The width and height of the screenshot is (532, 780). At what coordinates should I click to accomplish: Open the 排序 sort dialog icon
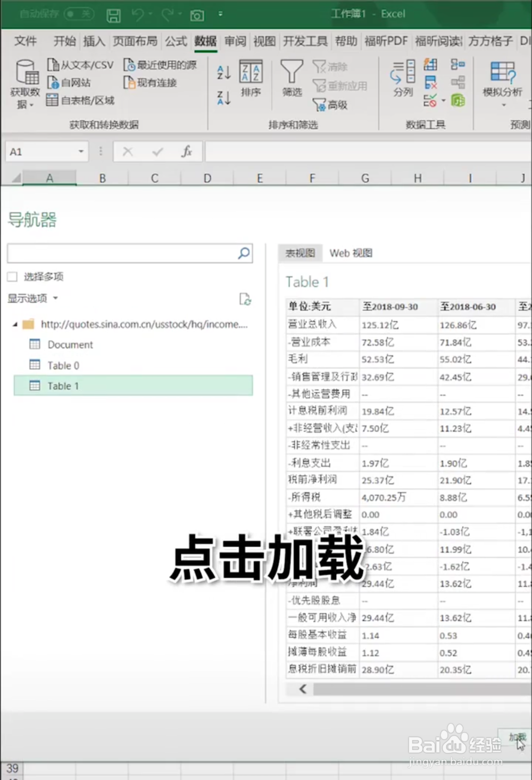(251, 78)
